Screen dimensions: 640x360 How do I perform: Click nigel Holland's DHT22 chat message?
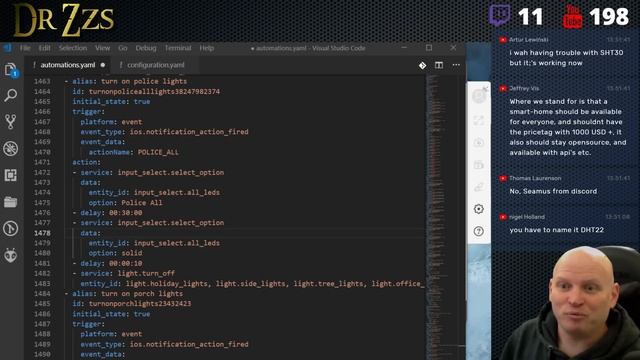click(556, 230)
